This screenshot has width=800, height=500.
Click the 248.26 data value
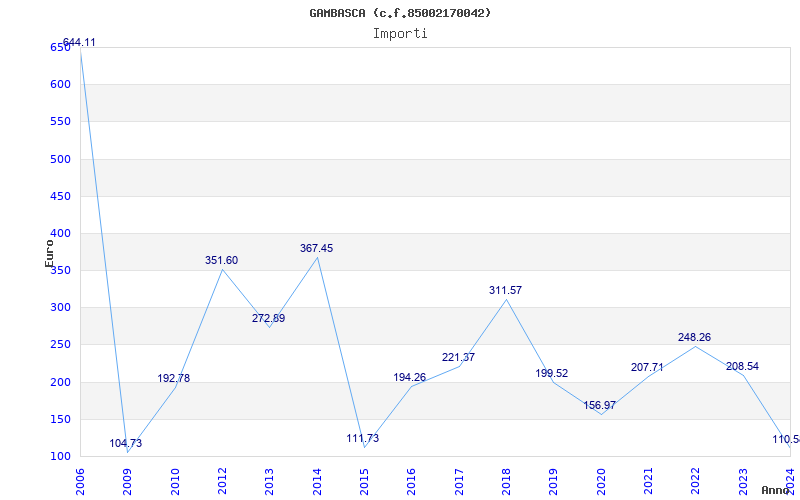click(694, 337)
